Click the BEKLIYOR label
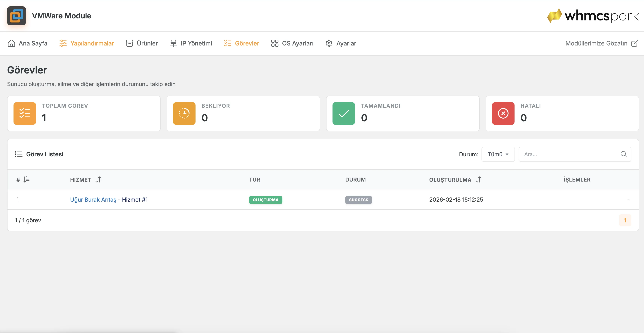 (x=215, y=106)
